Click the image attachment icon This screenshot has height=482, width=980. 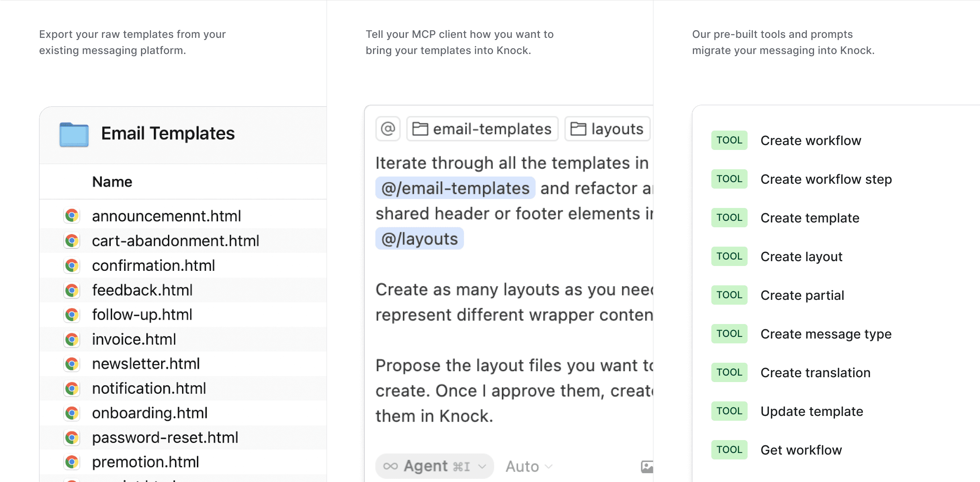pos(646,466)
